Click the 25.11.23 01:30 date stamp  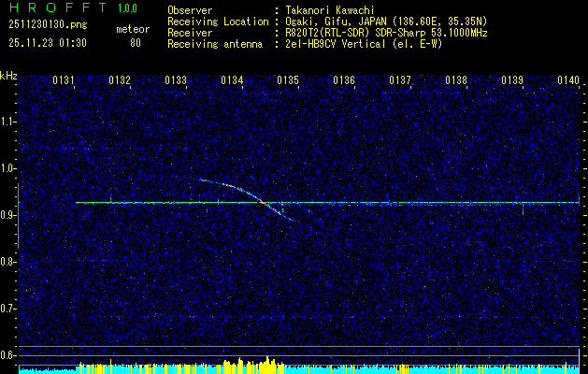coord(48,43)
